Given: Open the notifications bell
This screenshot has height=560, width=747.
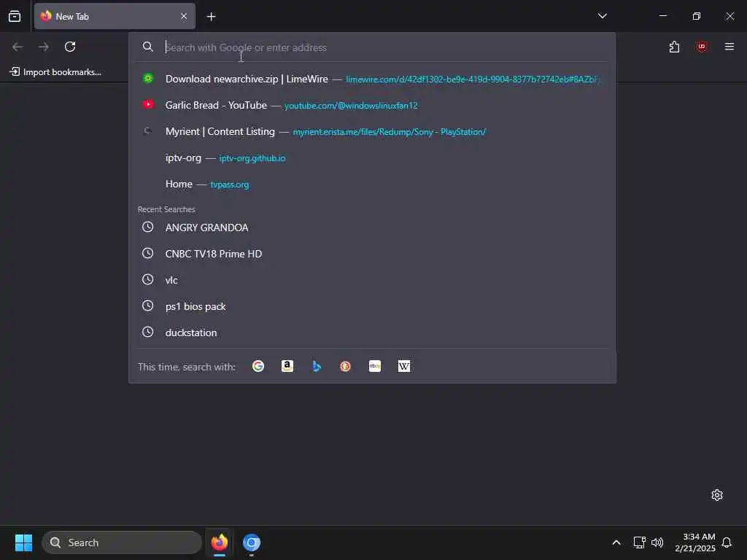Looking at the screenshot, I should click(x=727, y=542).
